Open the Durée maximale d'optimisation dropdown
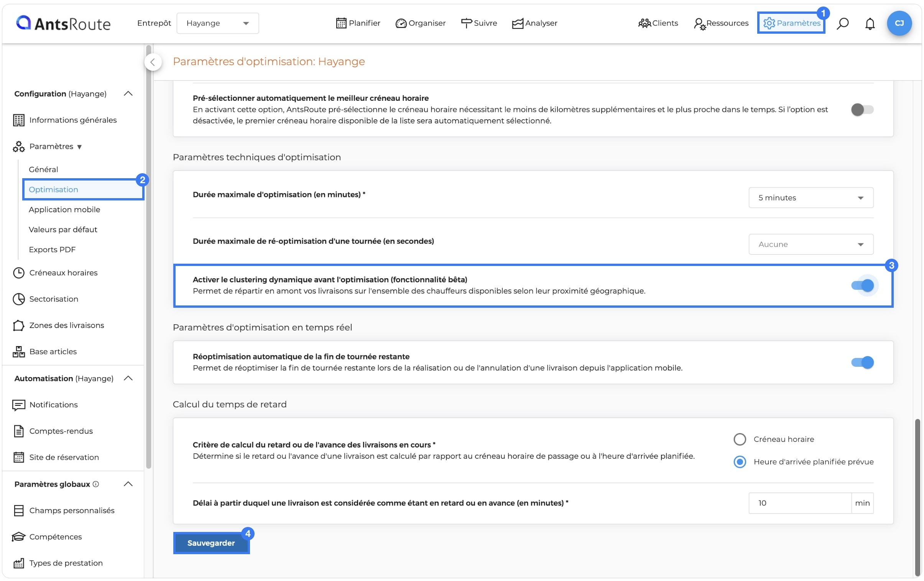Image resolution: width=924 pixels, height=581 pixels. [811, 198]
